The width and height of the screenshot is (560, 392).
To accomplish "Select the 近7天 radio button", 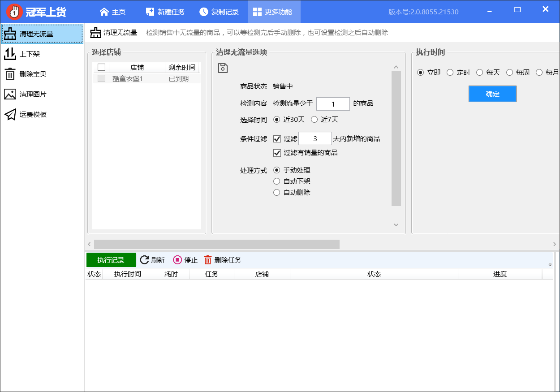I will coord(314,120).
